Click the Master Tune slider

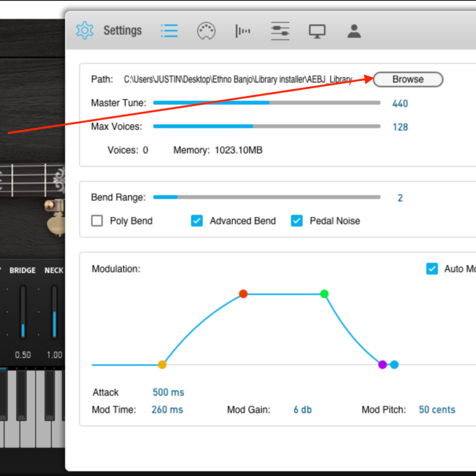tap(267, 103)
